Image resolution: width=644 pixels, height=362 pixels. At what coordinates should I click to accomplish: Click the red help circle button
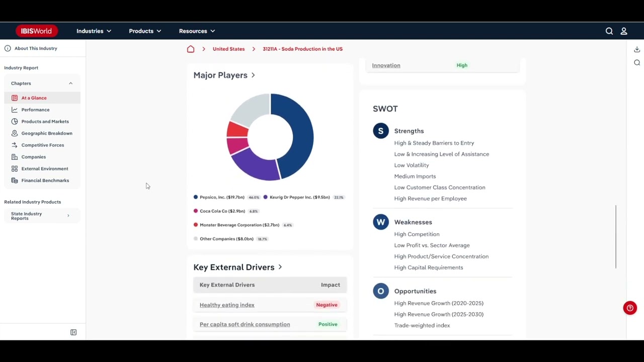point(630,308)
